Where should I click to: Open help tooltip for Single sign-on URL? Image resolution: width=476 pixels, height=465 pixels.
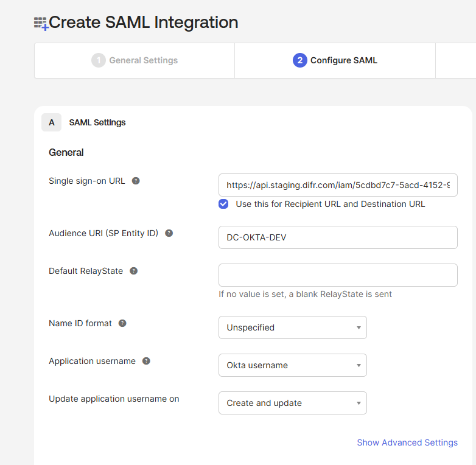pyautogui.click(x=136, y=181)
